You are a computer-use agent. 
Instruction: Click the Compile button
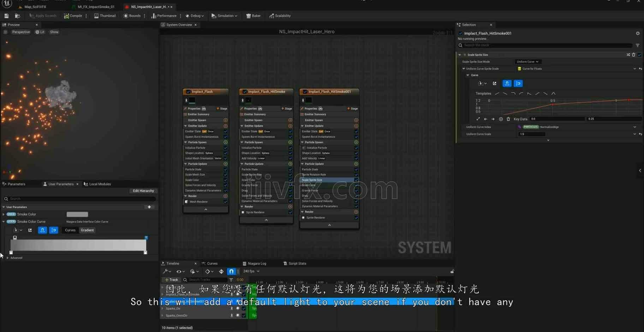73,16
